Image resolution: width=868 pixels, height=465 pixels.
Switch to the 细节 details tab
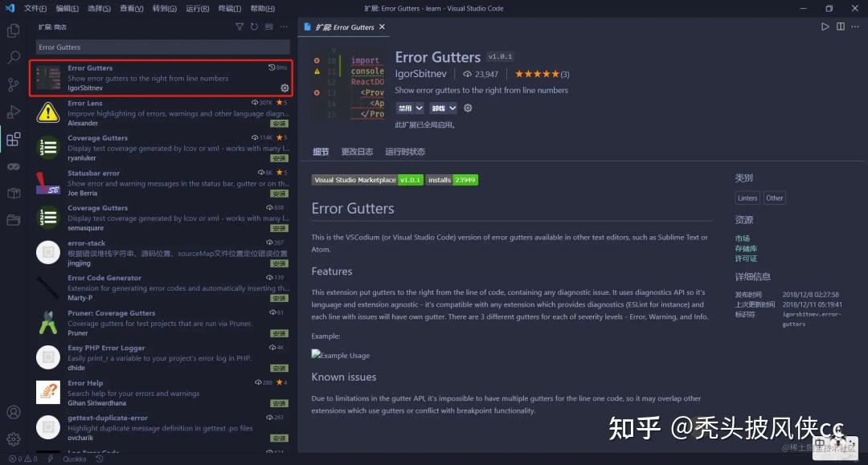tap(321, 152)
